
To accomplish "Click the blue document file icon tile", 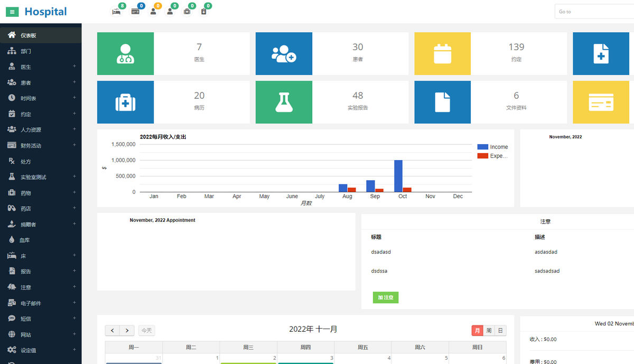I will 442,102.
